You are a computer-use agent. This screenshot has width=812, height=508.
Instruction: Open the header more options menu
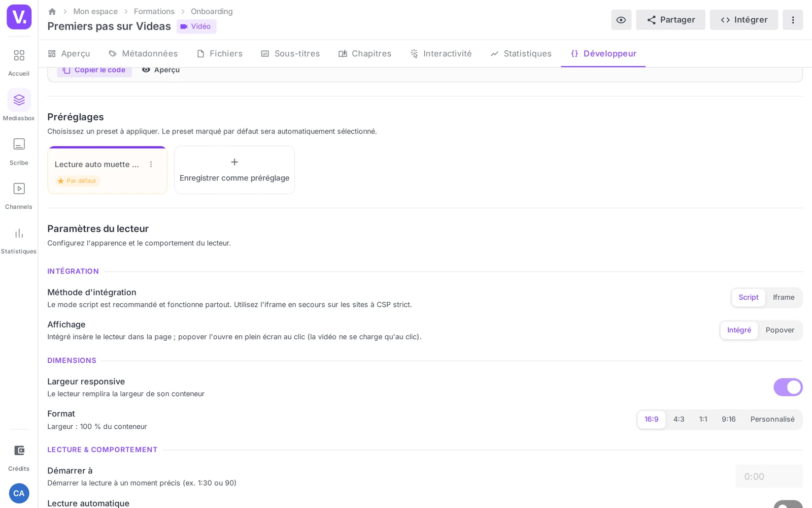point(793,20)
